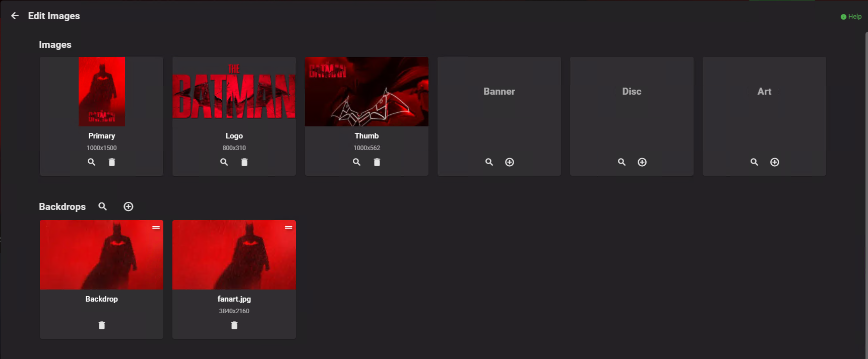Grab the reorder handle on the Backdrop card

[x=156, y=228]
